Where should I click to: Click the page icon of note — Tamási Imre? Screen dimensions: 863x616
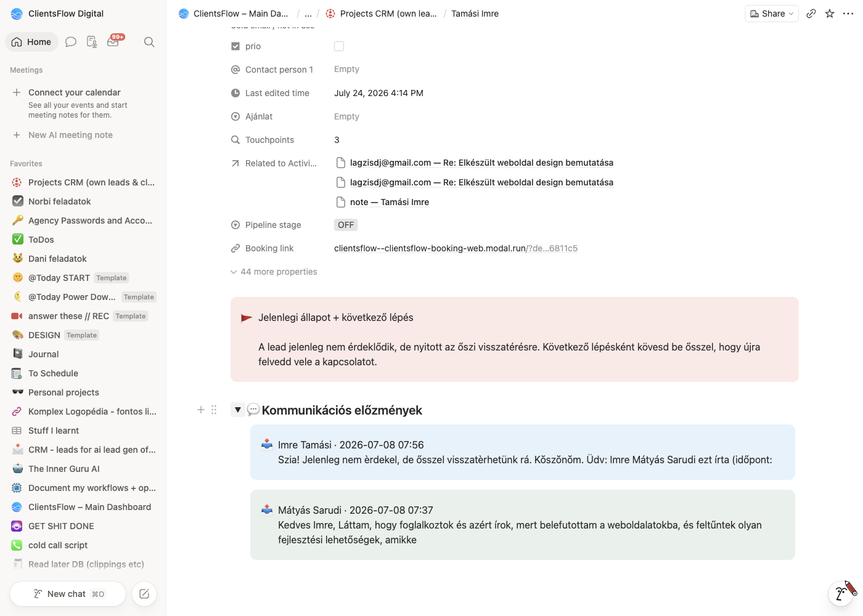tap(341, 202)
